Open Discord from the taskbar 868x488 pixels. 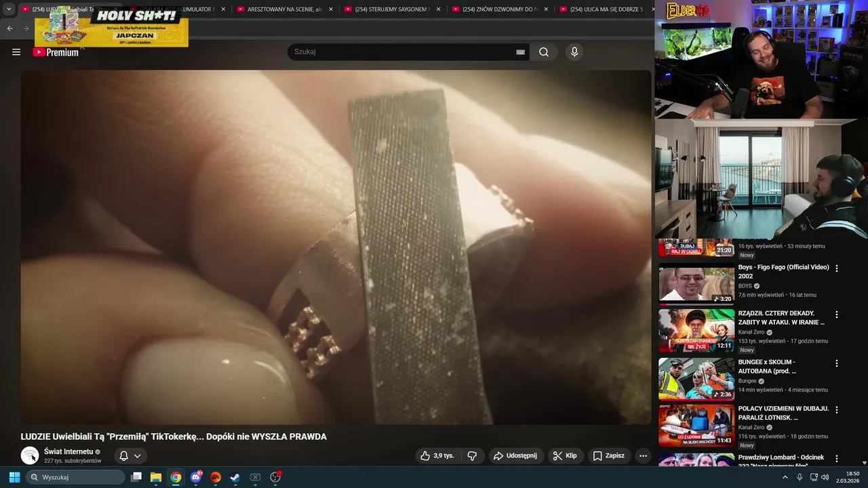tap(196, 477)
